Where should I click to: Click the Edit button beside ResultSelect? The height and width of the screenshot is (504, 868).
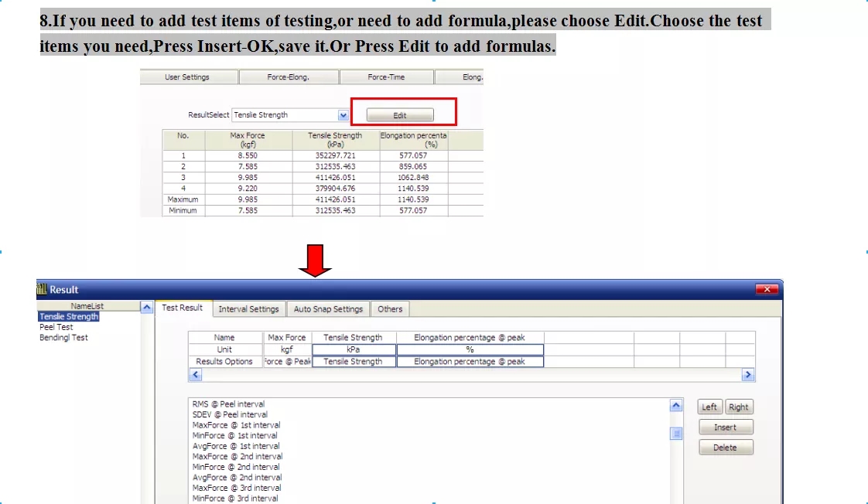(x=399, y=115)
